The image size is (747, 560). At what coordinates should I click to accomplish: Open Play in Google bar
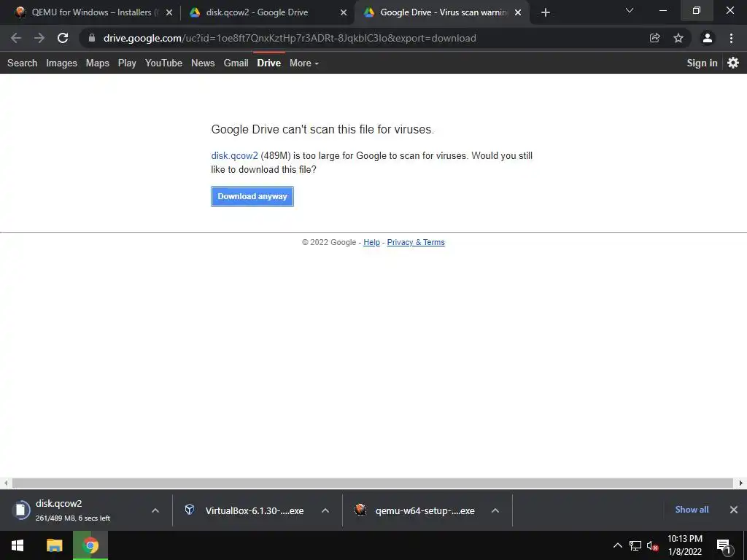tap(127, 63)
